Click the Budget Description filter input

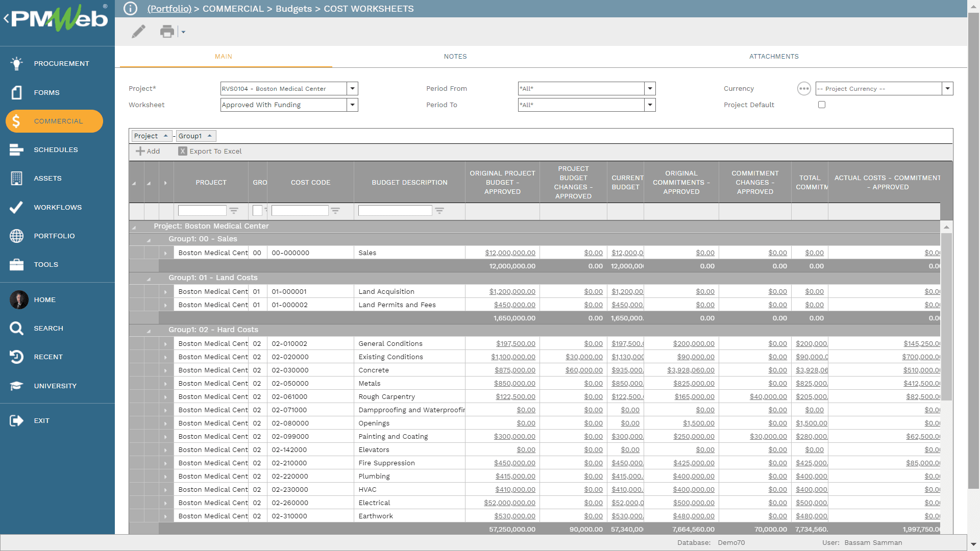395,210
